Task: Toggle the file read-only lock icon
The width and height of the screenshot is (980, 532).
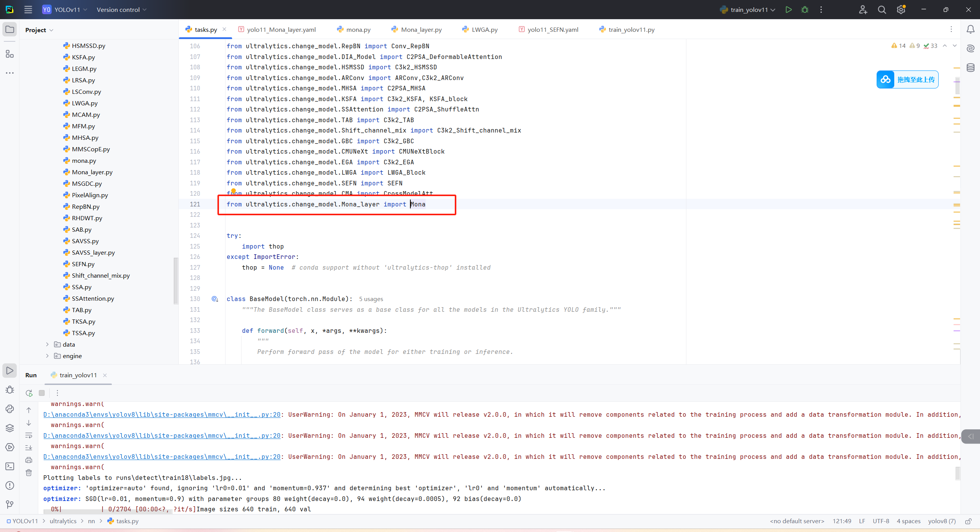Action: pos(968,521)
